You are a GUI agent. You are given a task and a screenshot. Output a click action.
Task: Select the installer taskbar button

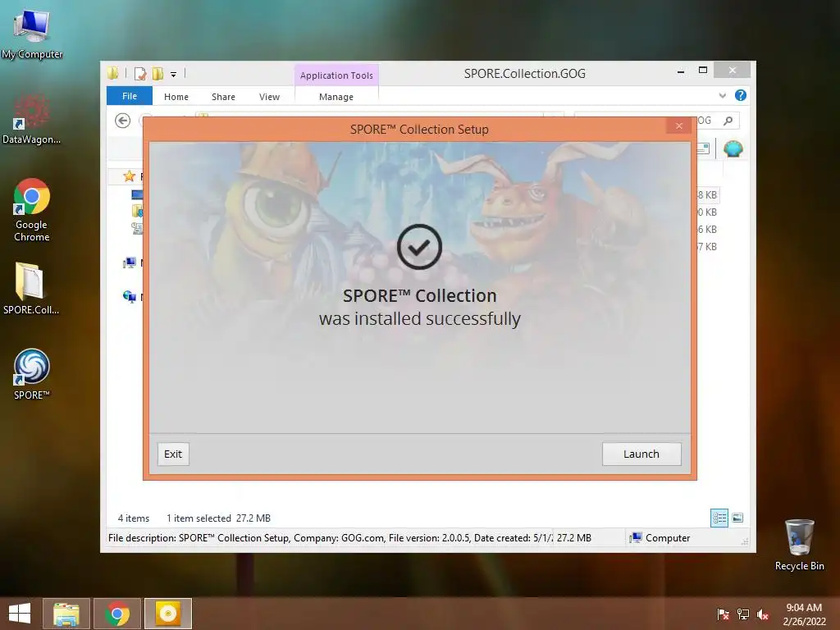click(x=168, y=614)
